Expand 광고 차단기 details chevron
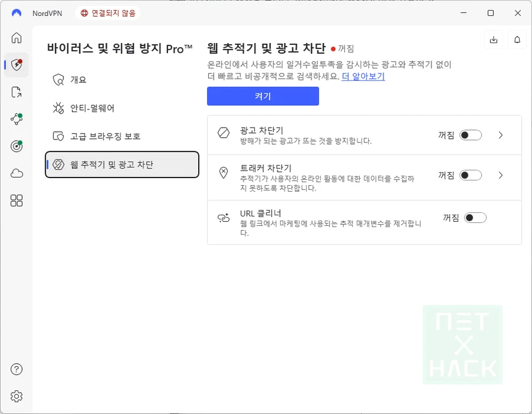Screen dimensions: 532x414 [x=501, y=135]
